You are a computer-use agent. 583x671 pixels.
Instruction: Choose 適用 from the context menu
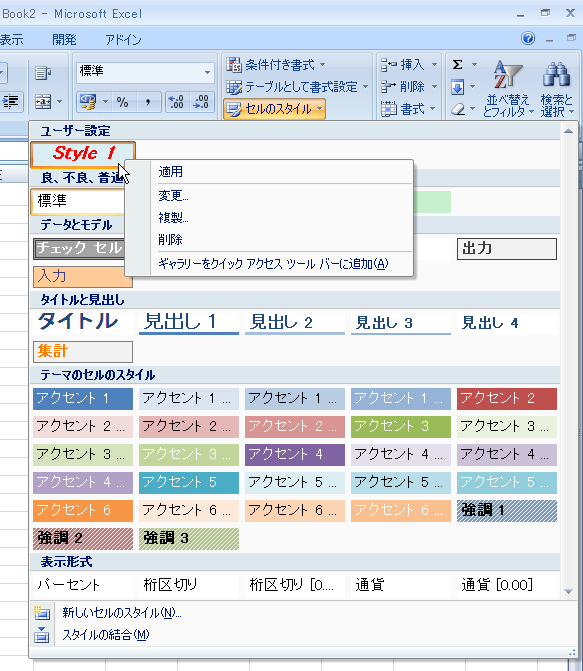269,172
